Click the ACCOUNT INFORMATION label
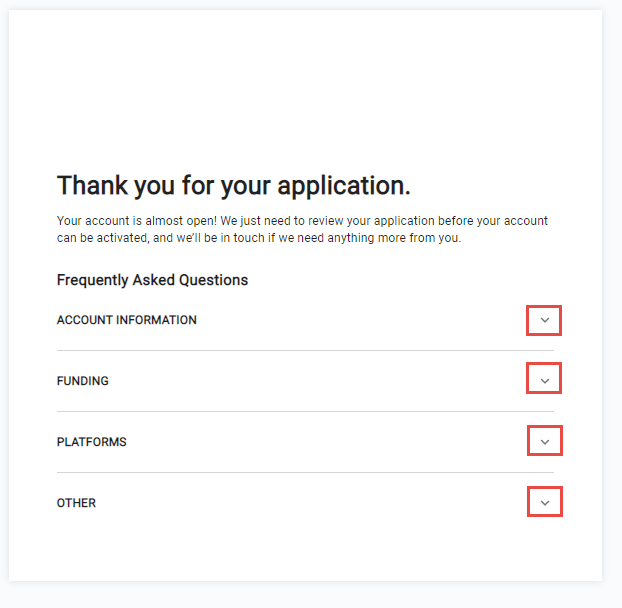This screenshot has height=608, width=622. tap(127, 321)
